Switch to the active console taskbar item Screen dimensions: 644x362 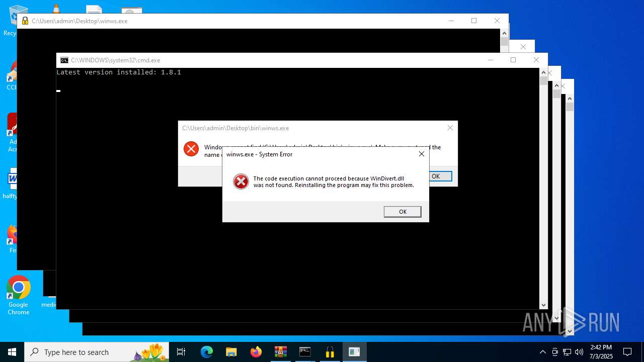click(x=355, y=352)
